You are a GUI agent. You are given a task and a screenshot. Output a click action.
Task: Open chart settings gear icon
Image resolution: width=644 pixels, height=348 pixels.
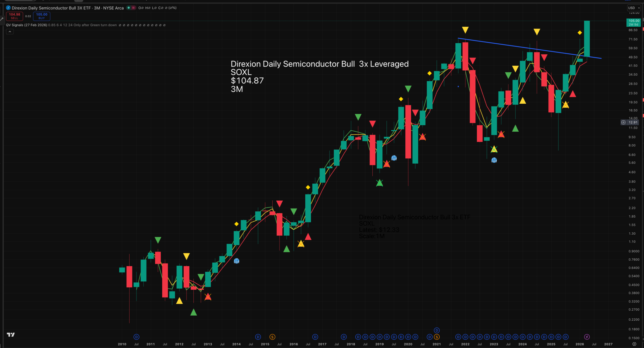pyautogui.click(x=634, y=344)
